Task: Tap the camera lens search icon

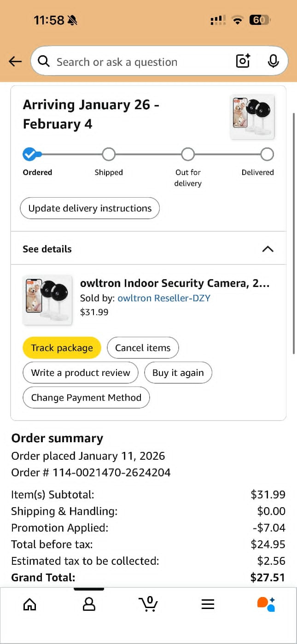Action: pyautogui.click(x=243, y=61)
